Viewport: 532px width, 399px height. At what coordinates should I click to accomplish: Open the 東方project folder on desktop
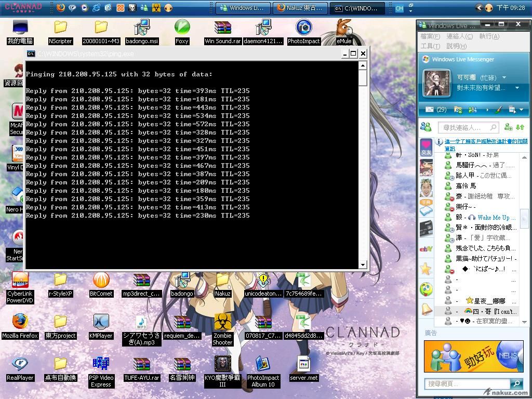pos(60,326)
